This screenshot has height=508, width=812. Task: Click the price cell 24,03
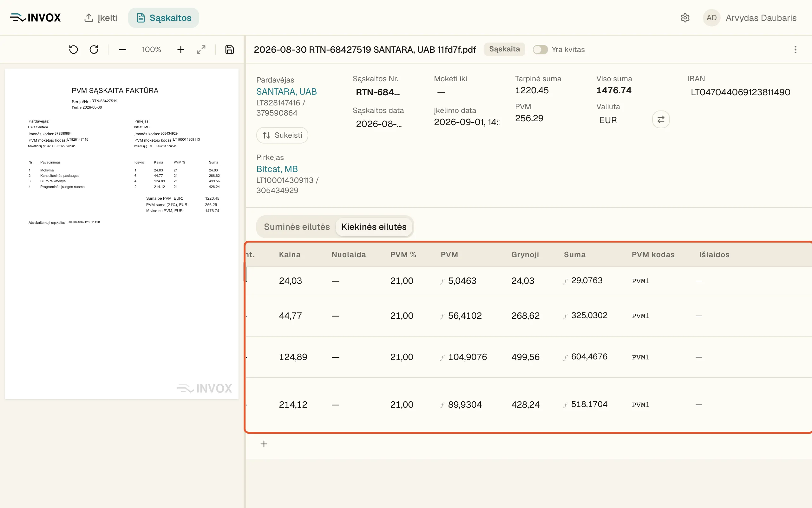point(290,281)
